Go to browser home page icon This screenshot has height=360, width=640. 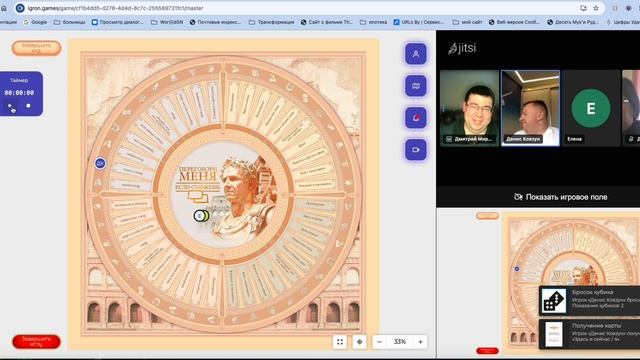tap(4, 8)
